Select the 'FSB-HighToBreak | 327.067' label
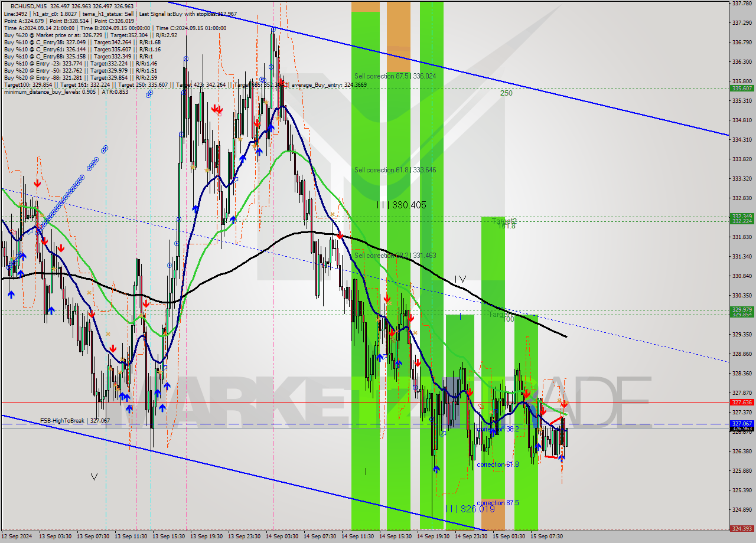Image resolution: width=756 pixels, height=543 pixels. click(75, 420)
